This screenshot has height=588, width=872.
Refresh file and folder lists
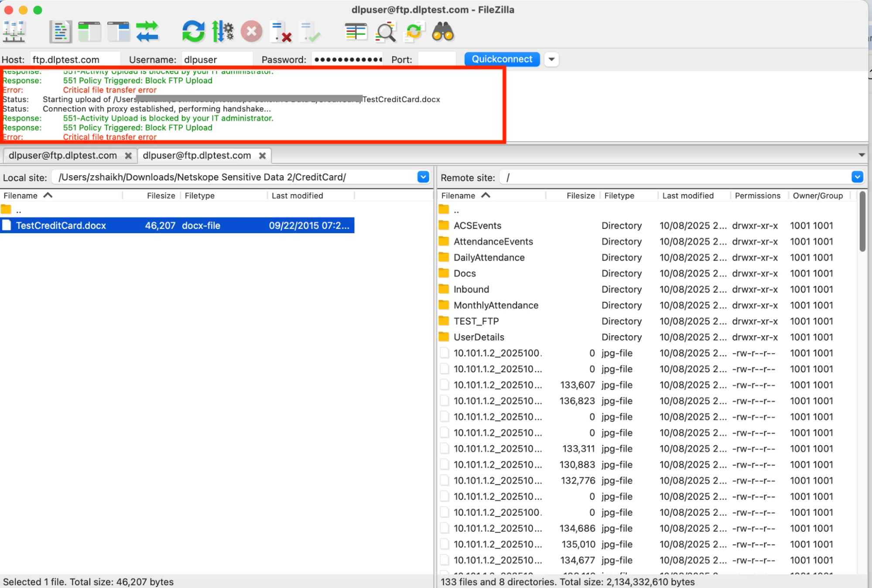coord(193,32)
